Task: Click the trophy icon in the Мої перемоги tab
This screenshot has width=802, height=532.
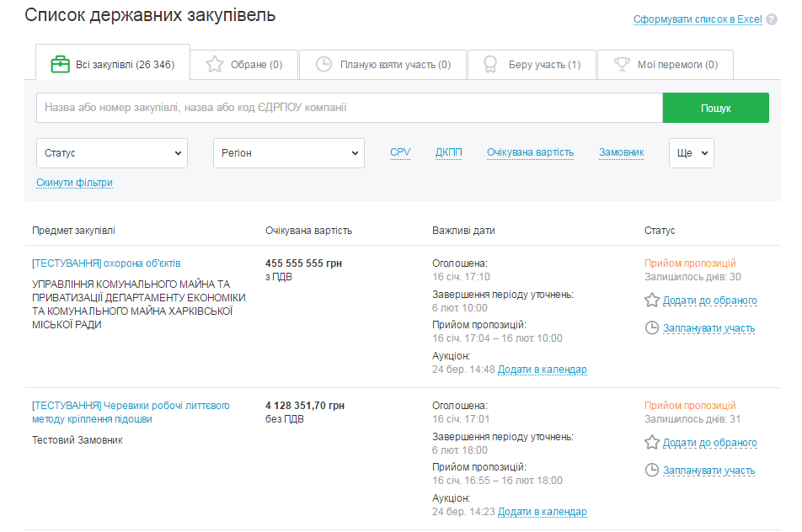Action: pyautogui.click(x=622, y=65)
